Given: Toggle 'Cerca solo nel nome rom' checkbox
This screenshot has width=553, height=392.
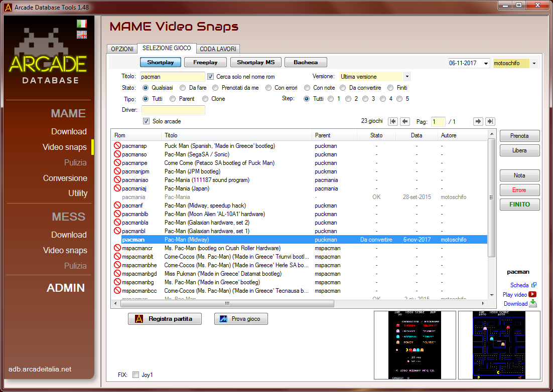Looking at the screenshot, I should 211,76.
